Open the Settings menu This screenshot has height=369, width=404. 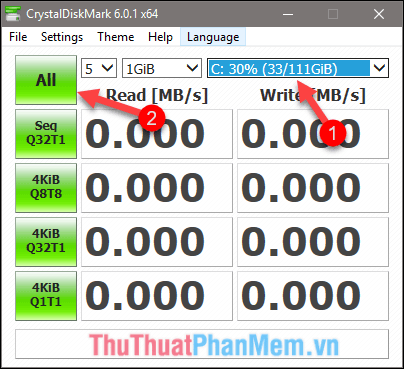[x=62, y=37]
